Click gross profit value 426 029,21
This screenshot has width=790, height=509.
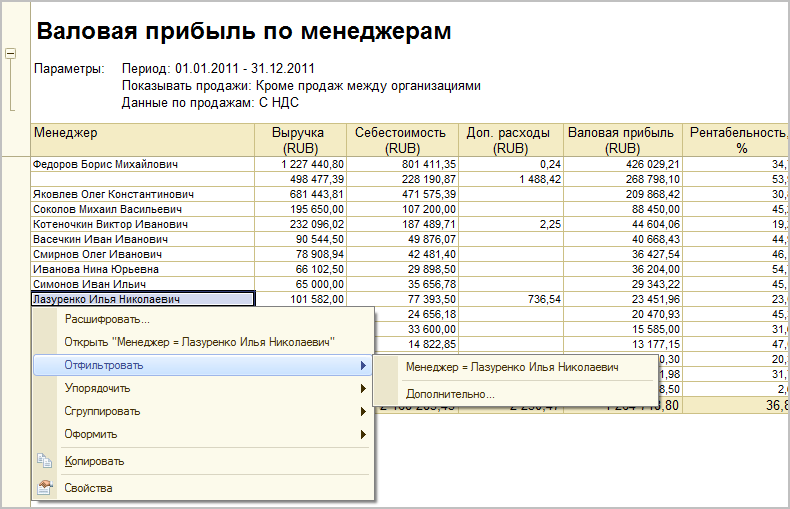point(653,164)
